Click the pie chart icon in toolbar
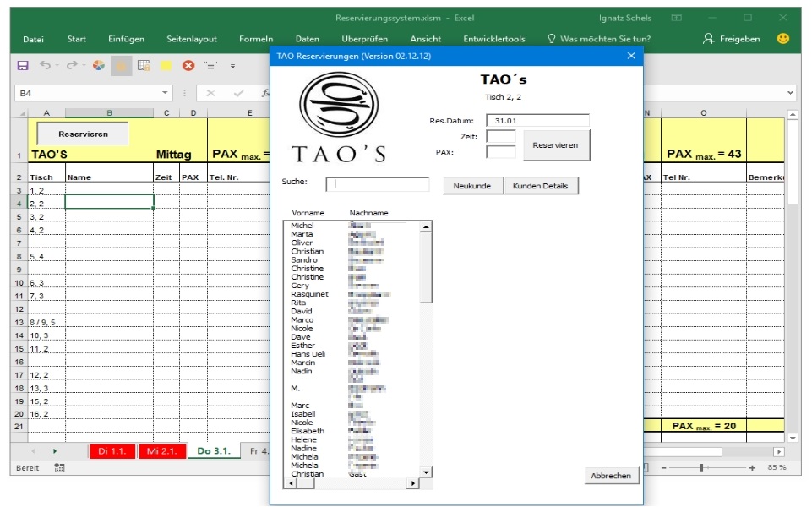The width and height of the screenshot is (812, 507). 98,65
